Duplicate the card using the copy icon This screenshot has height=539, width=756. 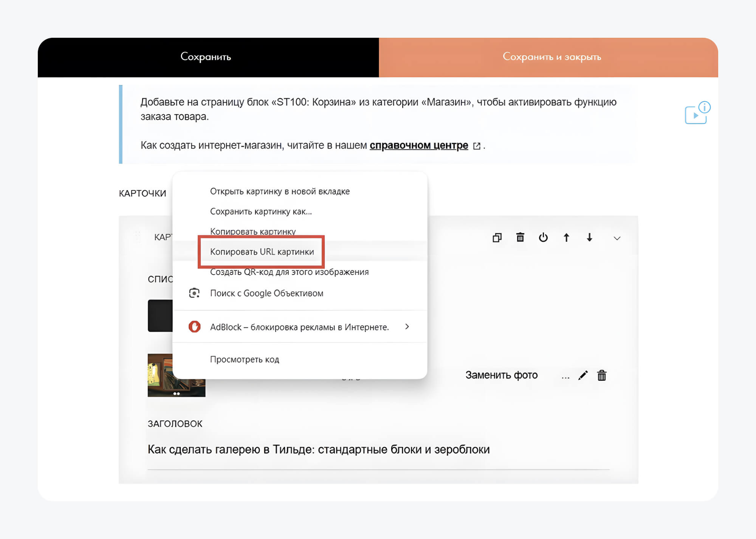497,238
